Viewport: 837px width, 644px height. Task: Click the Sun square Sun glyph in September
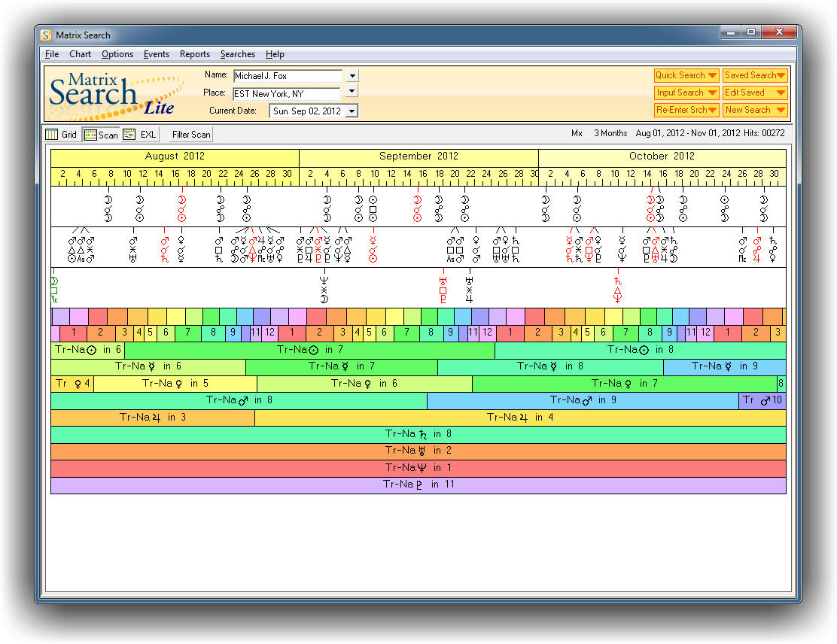[x=373, y=208]
